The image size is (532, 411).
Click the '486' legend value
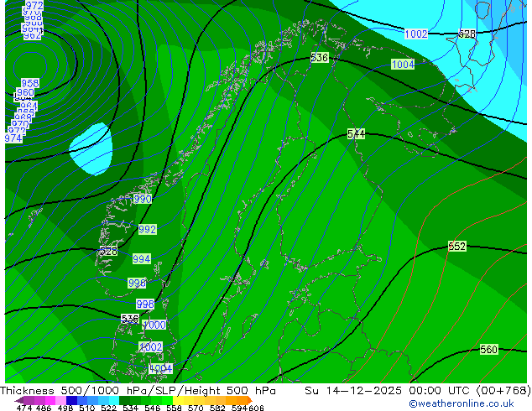click(44, 408)
